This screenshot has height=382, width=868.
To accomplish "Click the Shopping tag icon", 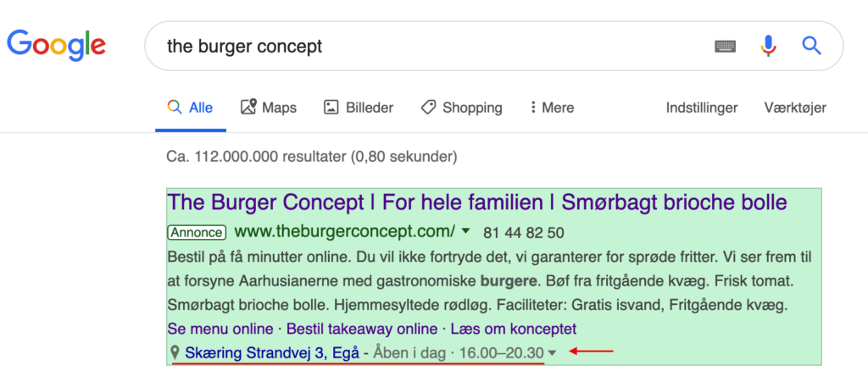I will click(428, 108).
